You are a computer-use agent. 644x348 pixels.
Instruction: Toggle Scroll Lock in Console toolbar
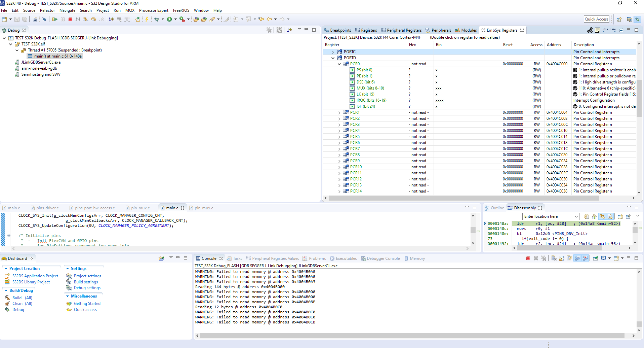tap(562, 258)
